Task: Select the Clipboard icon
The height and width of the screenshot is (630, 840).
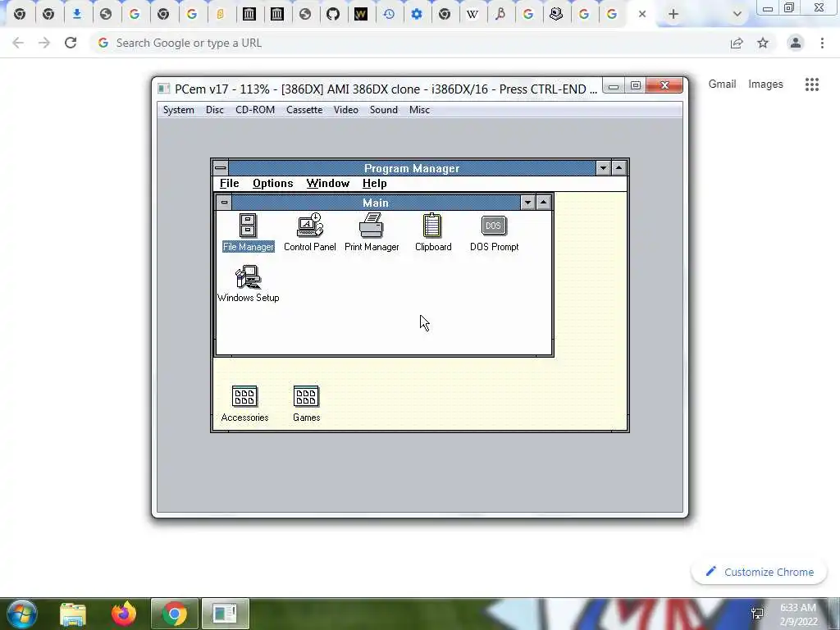Action: tap(433, 232)
